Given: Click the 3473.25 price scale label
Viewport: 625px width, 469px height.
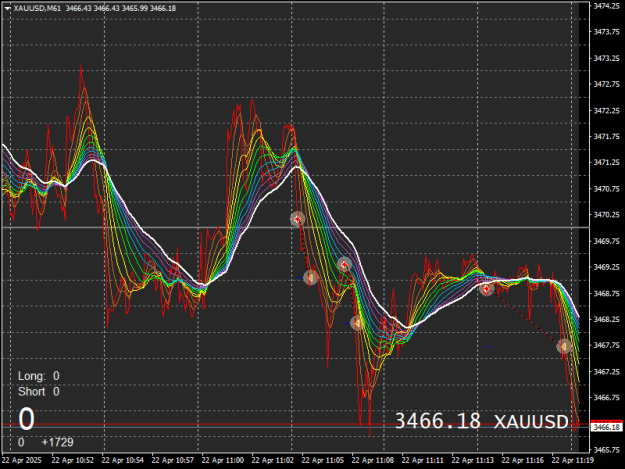Looking at the screenshot, I should point(607,58).
